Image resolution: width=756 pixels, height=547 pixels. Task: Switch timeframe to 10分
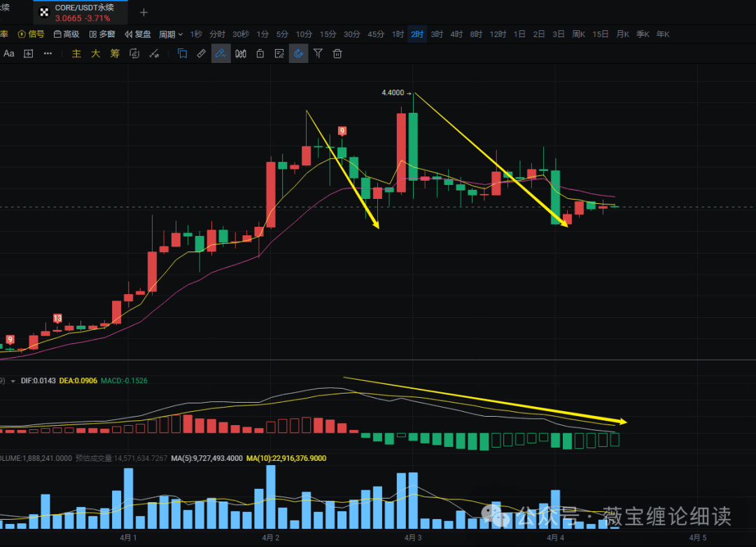tap(304, 34)
